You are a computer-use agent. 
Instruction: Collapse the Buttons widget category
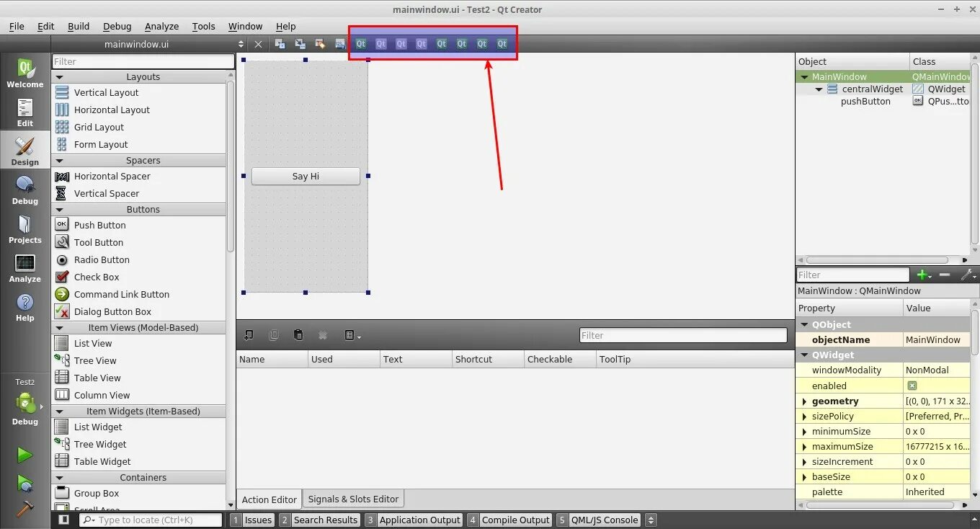(61, 210)
